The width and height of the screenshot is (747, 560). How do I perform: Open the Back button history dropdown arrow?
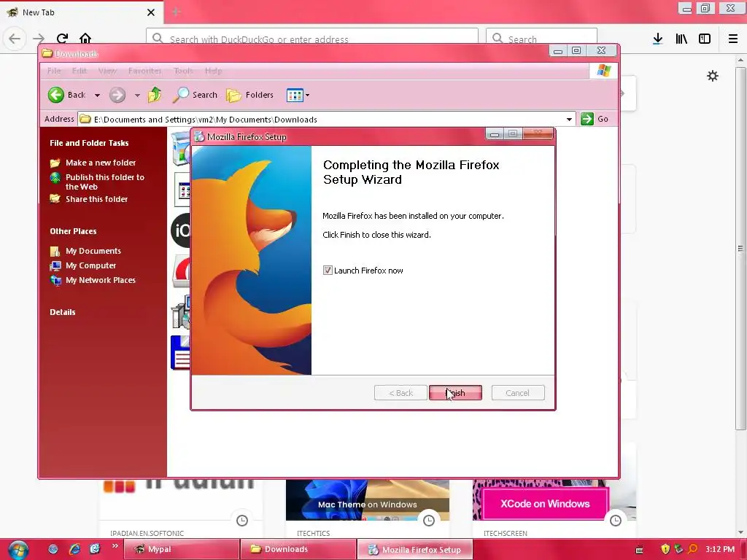click(x=97, y=96)
